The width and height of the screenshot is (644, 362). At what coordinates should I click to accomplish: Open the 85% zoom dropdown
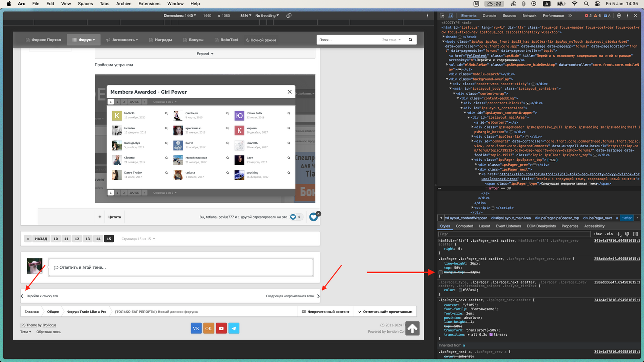pyautogui.click(x=246, y=16)
